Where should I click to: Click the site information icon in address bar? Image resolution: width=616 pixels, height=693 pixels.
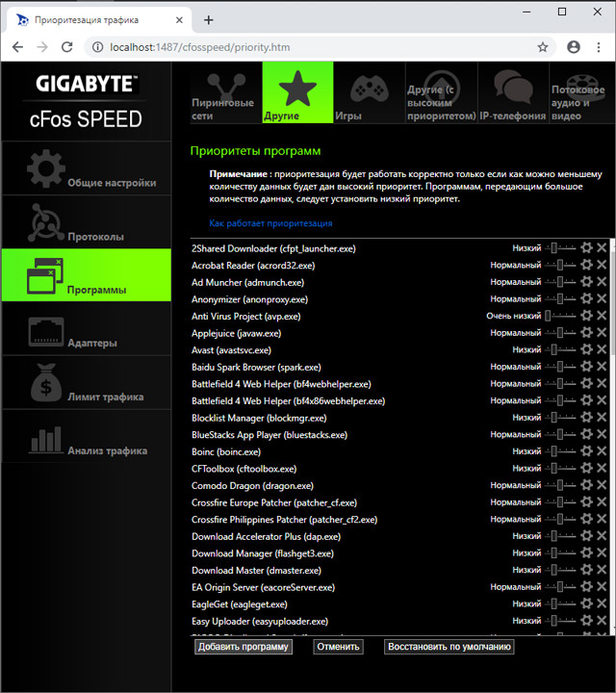tap(97, 47)
